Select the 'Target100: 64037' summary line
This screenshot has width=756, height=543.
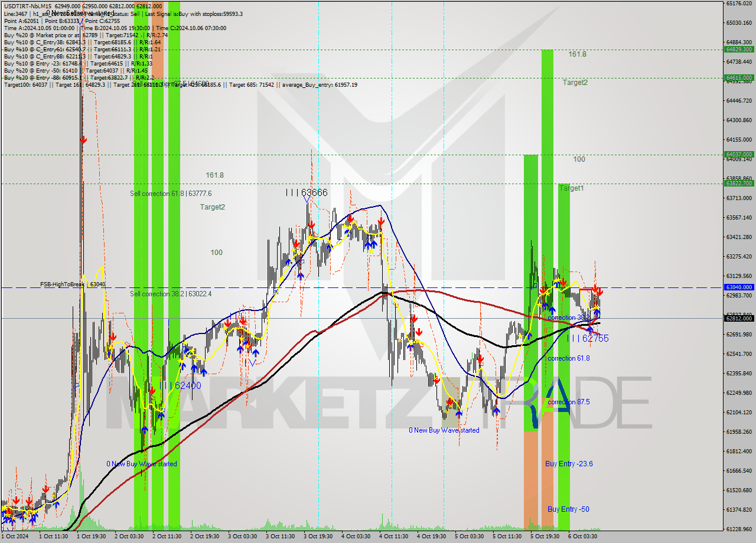click(x=180, y=84)
